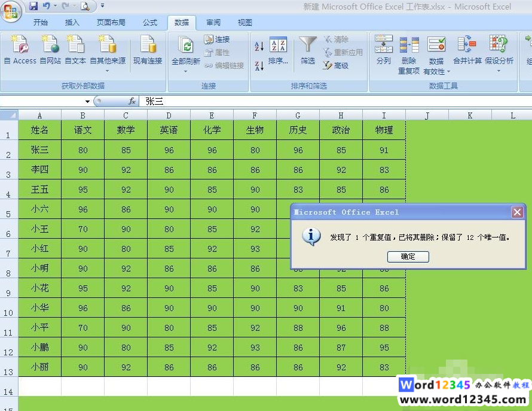532x411 pixels.
Task: Open the Name Box dropdown
Action: pyautogui.click(x=87, y=101)
